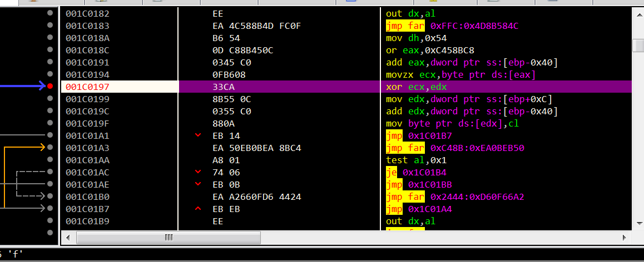The height and width of the screenshot is (262, 644).
Task: Click bytes 0345 C0
Action: coord(232,63)
